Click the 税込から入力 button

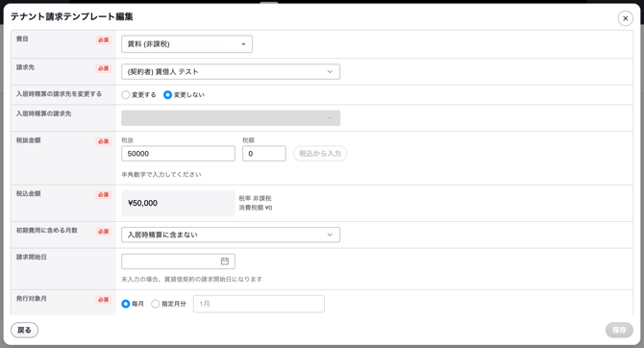coord(320,154)
